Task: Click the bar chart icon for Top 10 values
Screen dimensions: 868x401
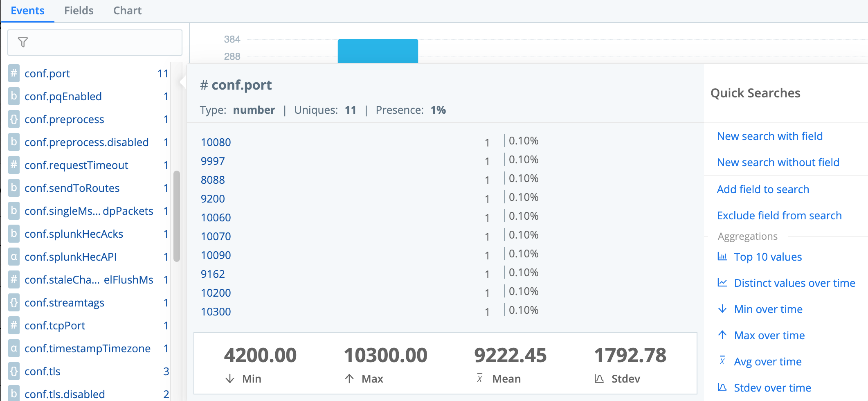Action: click(x=723, y=257)
